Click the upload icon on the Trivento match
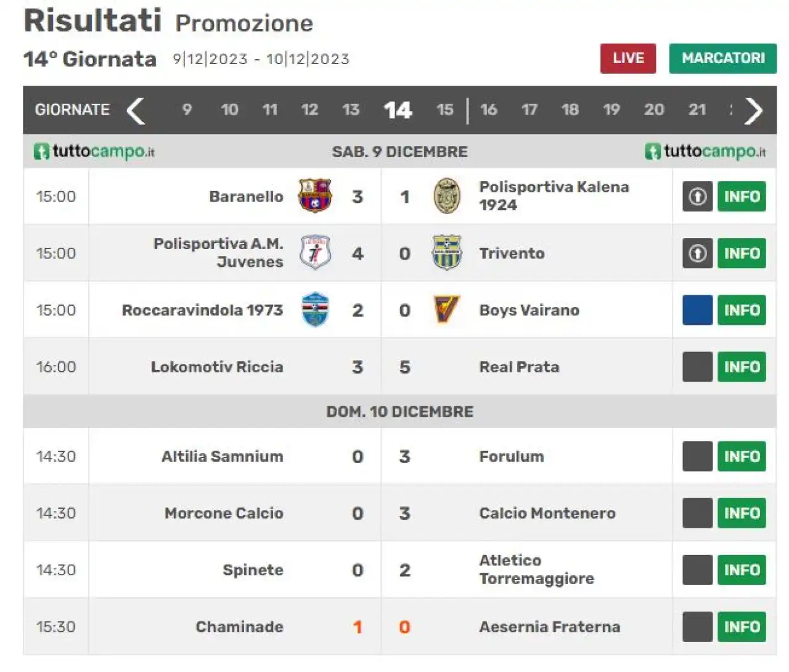The width and height of the screenshot is (789, 672). 697,253
